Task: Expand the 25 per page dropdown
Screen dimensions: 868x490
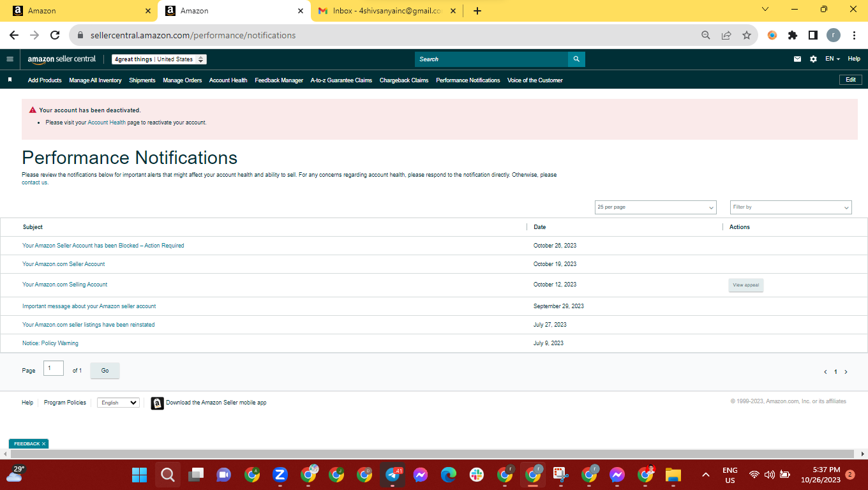Action: pyautogui.click(x=655, y=207)
